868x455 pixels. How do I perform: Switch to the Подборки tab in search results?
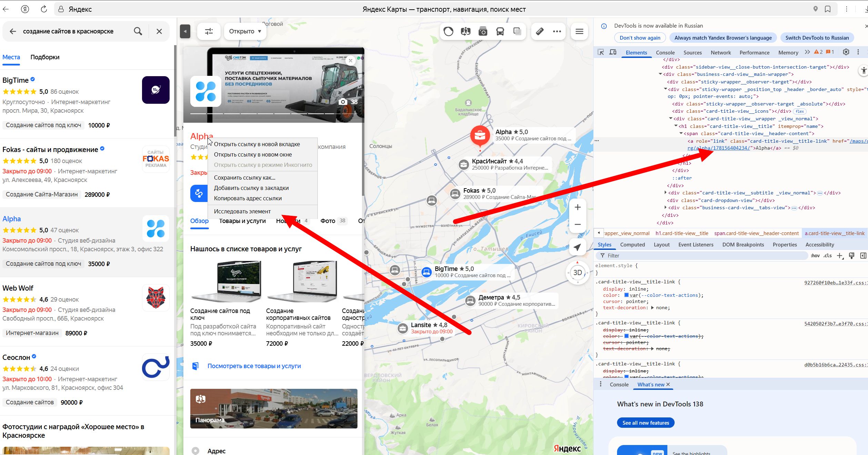(45, 57)
